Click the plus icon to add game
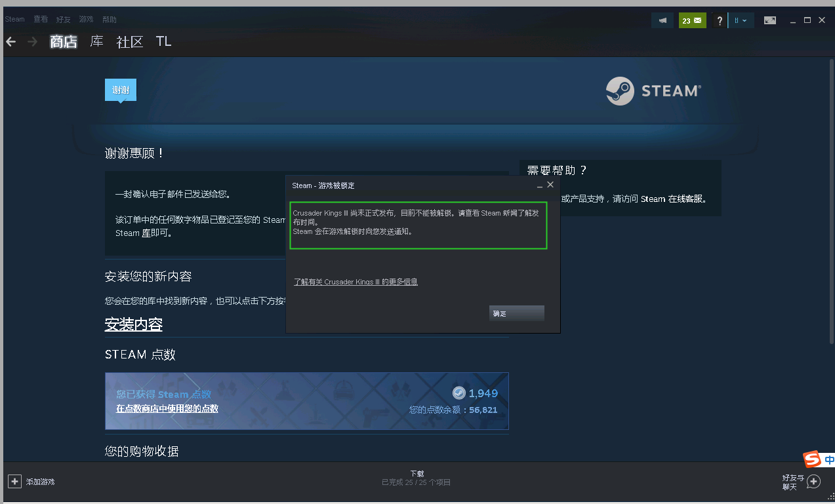This screenshot has width=835, height=504. click(14, 481)
